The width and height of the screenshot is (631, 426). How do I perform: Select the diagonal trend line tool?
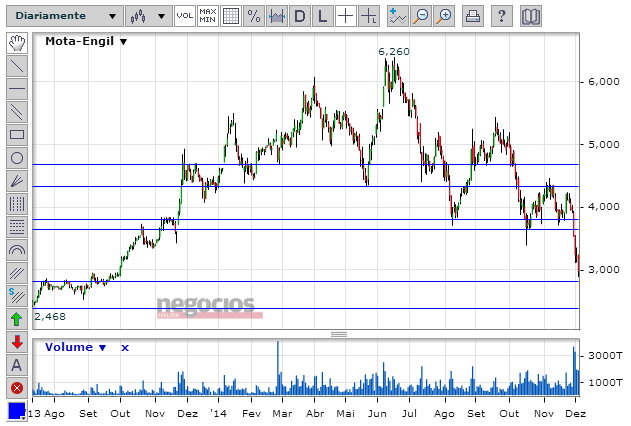[17, 66]
